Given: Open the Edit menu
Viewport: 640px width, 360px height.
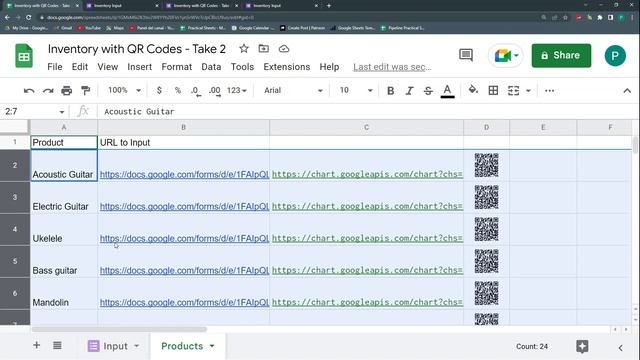Looking at the screenshot, I should pos(80,67).
